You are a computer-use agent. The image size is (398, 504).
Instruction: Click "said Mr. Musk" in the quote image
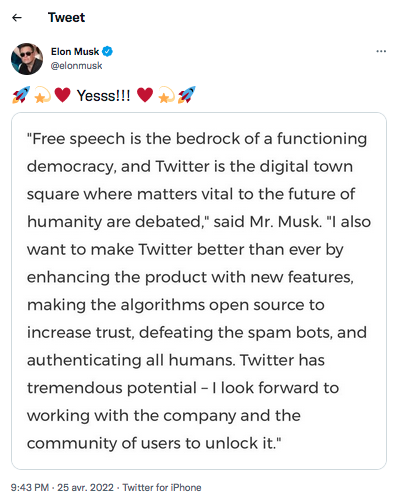click(267, 222)
